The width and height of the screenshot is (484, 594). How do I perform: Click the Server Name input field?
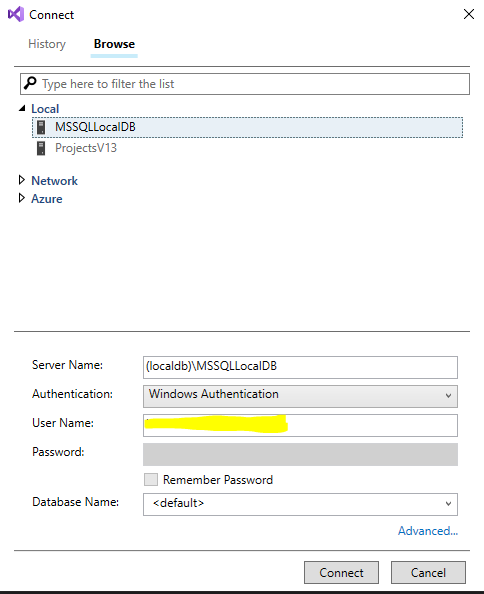[300, 367]
